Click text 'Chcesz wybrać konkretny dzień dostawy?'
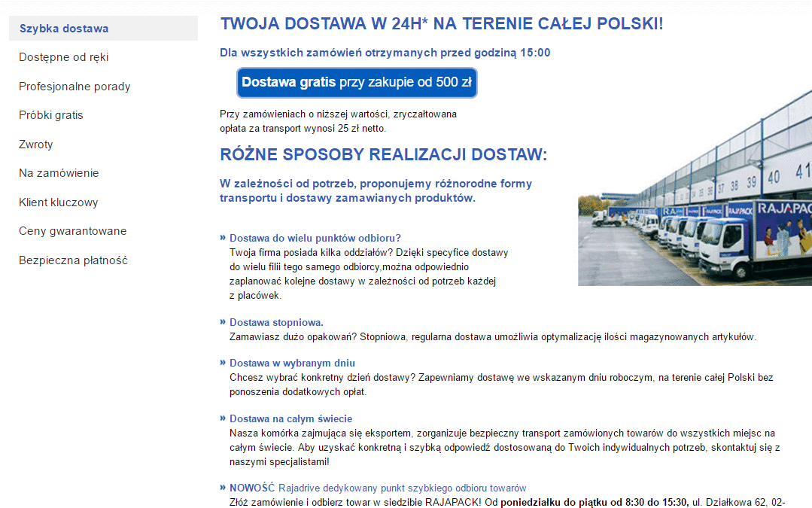This screenshot has width=812, height=508. pos(322,378)
